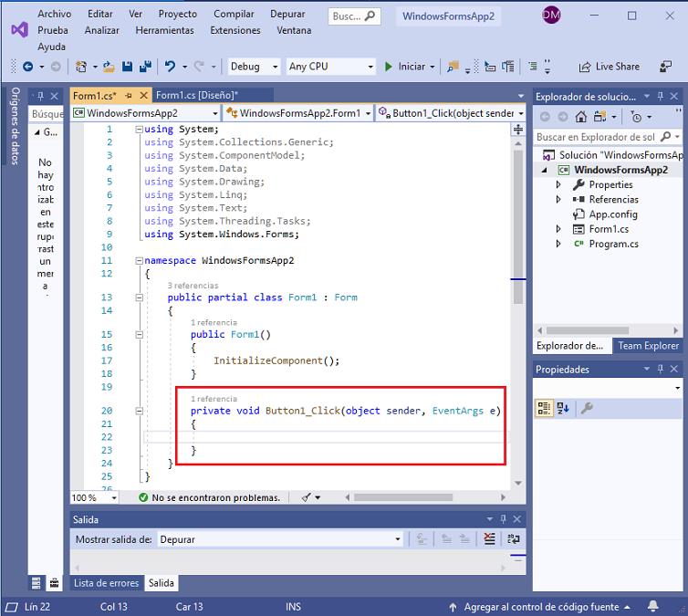Click the Open File folder icon
This screenshot has height=616, width=688.
tap(109, 67)
